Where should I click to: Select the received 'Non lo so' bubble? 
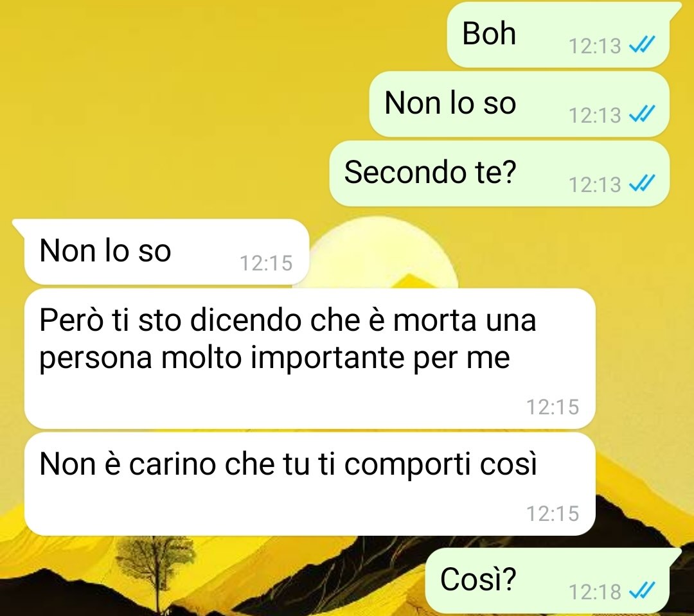click(x=166, y=252)
